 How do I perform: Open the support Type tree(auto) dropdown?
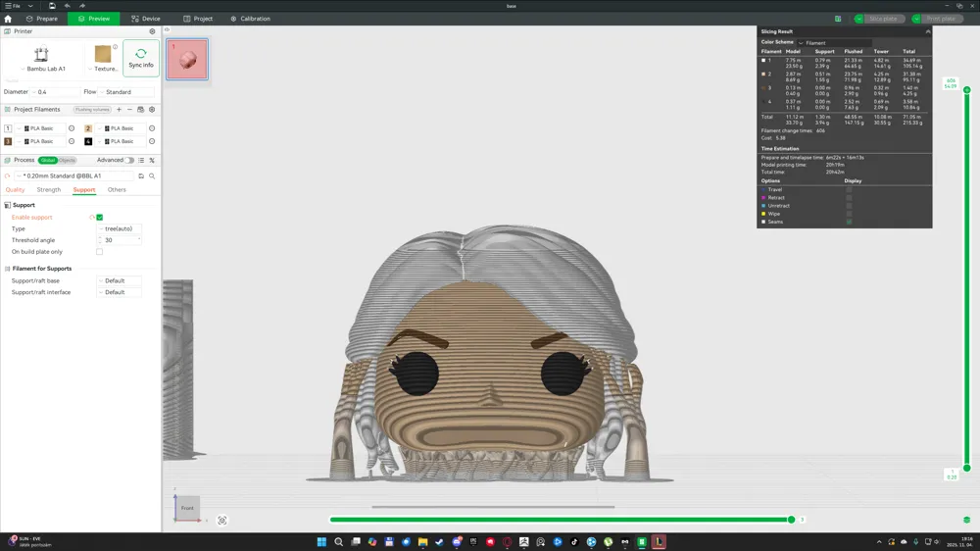click(120, 228)
